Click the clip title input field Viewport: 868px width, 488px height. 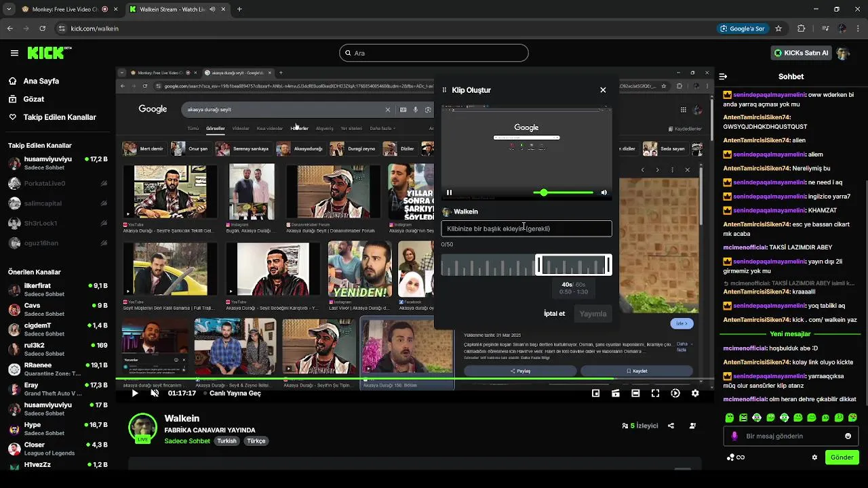coord(526,228)
